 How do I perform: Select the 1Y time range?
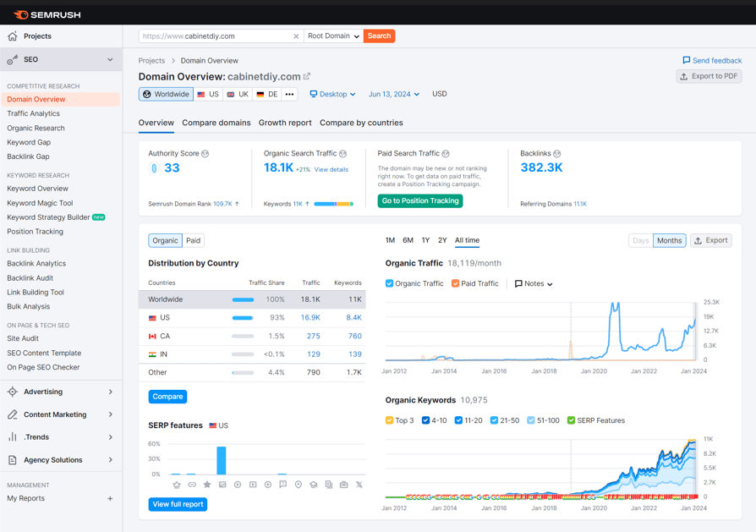point(425,240)
